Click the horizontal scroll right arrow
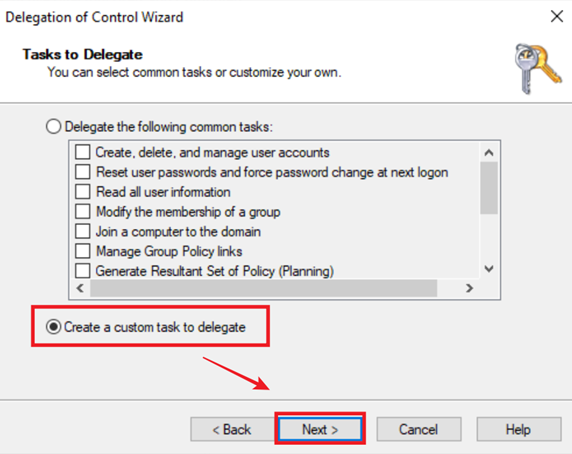Viewport: 572px width, 454px height. click(x=469, y=288)
